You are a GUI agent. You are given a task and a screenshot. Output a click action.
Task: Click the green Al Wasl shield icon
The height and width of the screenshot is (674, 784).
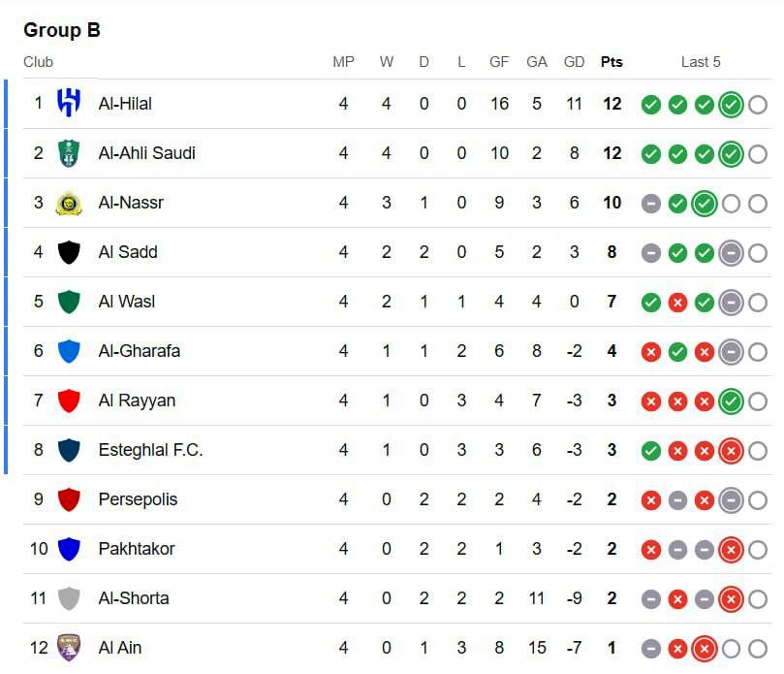click(x=69, y=302)
